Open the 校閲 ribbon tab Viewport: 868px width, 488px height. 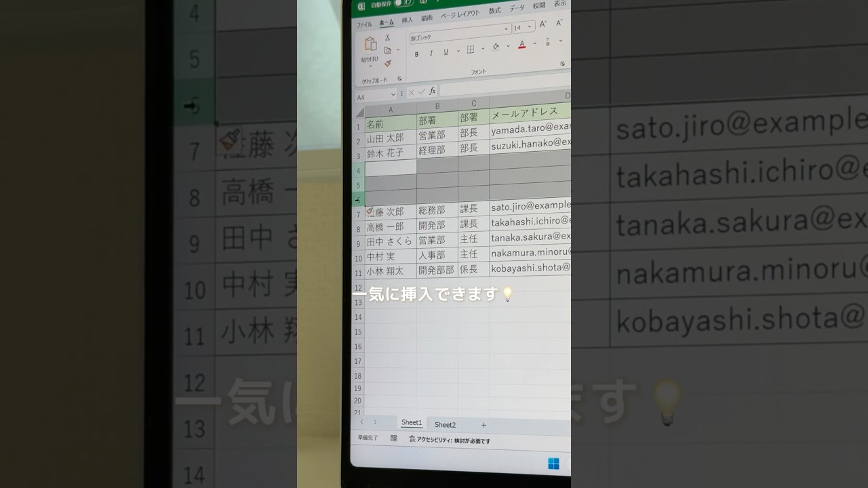point(539,5)
